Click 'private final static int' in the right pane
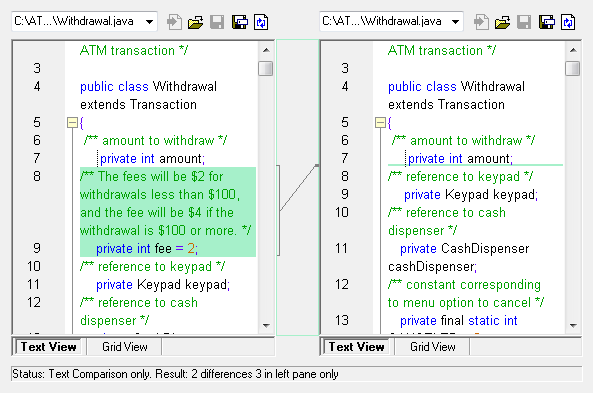Image resolution: width=593 pixels, height=393 pixels. tap(459, 320)
